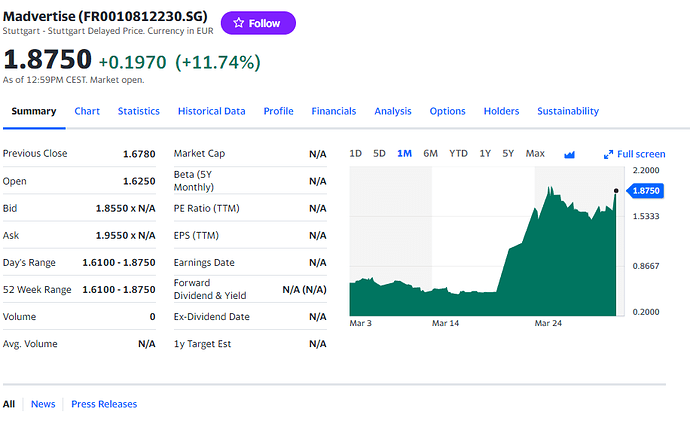Image resolution: width=690 pixels, height=430 pixels.
Task: Click the Bid value 1.8550 x N/A
Action: pos(125,209)
